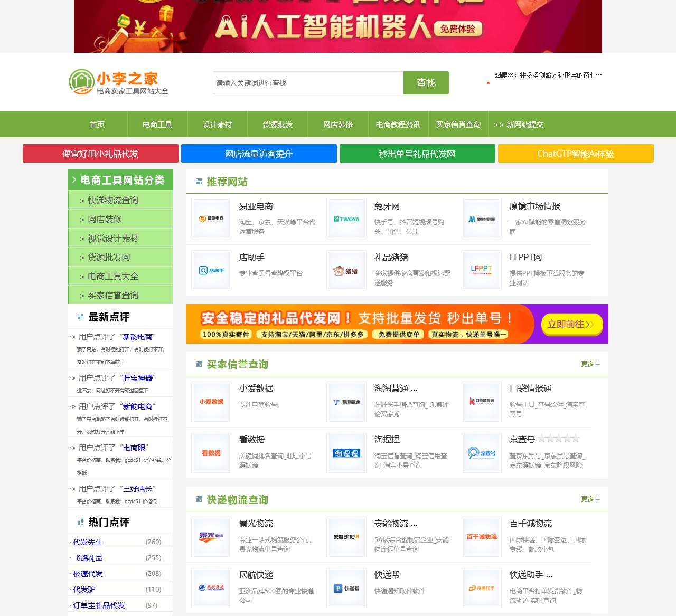Open 买家信誉查询 navigation menu item

[458, 125]
